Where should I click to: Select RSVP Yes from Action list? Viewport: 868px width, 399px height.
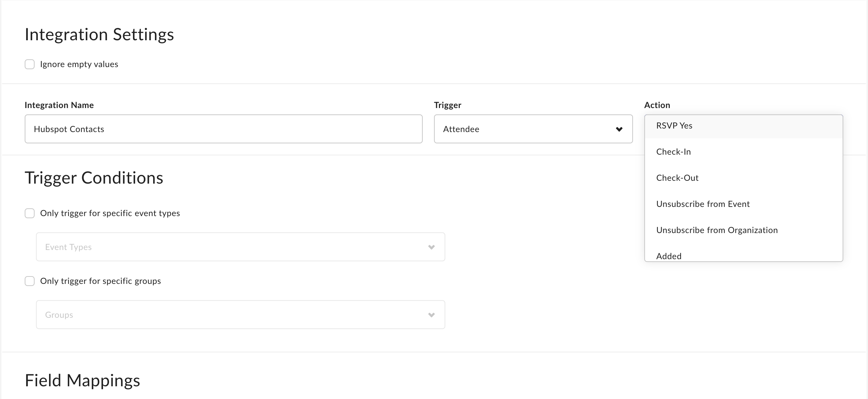[x=743, y=126]
